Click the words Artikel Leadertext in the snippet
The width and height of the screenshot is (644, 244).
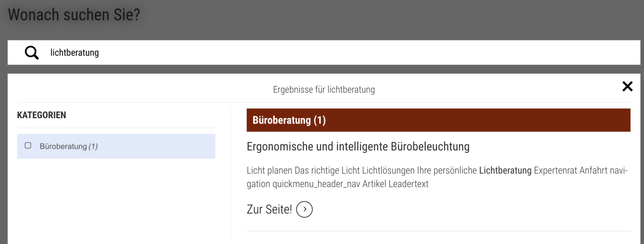(408, 184)
